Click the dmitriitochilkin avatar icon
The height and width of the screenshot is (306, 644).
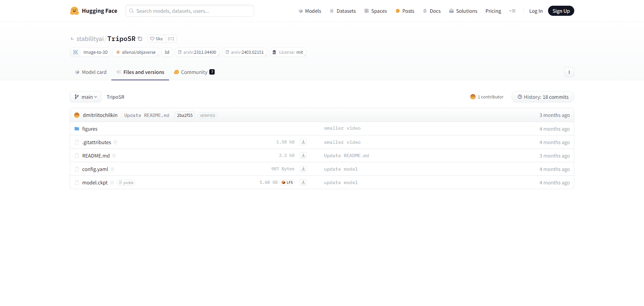(77, 115)
